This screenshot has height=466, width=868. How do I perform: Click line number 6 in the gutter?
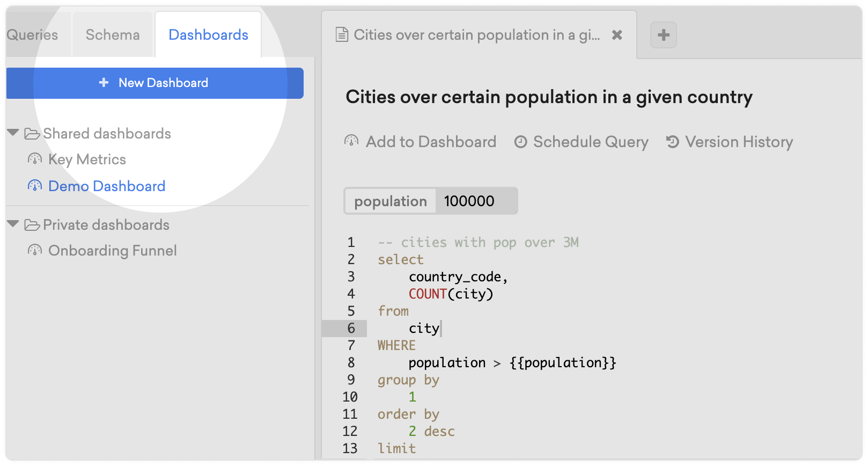point(351,328)
